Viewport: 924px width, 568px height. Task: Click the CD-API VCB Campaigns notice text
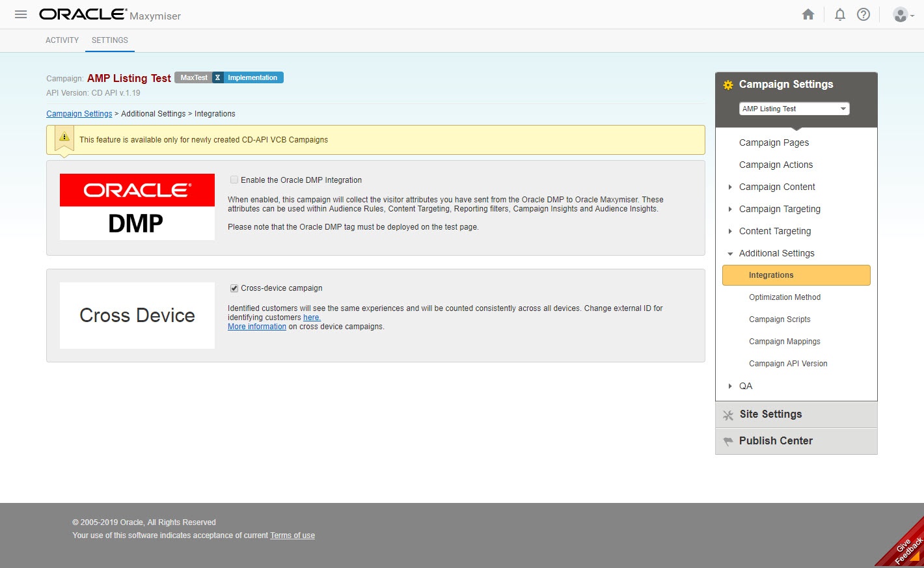point(204,140)
